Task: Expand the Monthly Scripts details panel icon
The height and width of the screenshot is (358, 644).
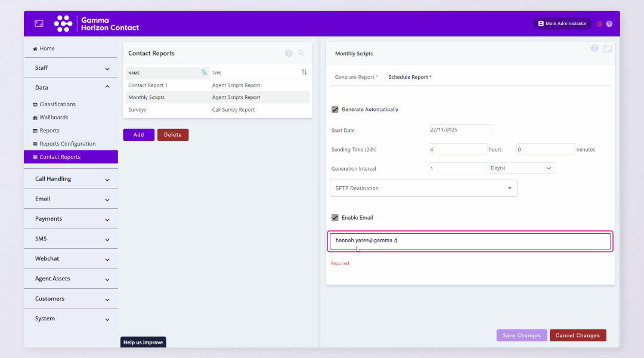Action: coord(608,49)
